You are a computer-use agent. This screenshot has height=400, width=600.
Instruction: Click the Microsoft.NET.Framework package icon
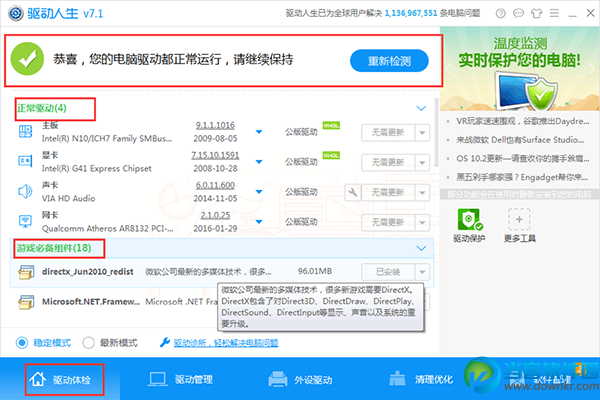(26, 302)
